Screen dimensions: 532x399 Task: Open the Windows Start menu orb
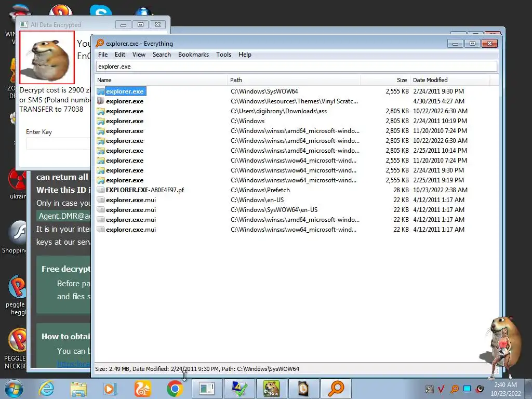tap(14, 389)
